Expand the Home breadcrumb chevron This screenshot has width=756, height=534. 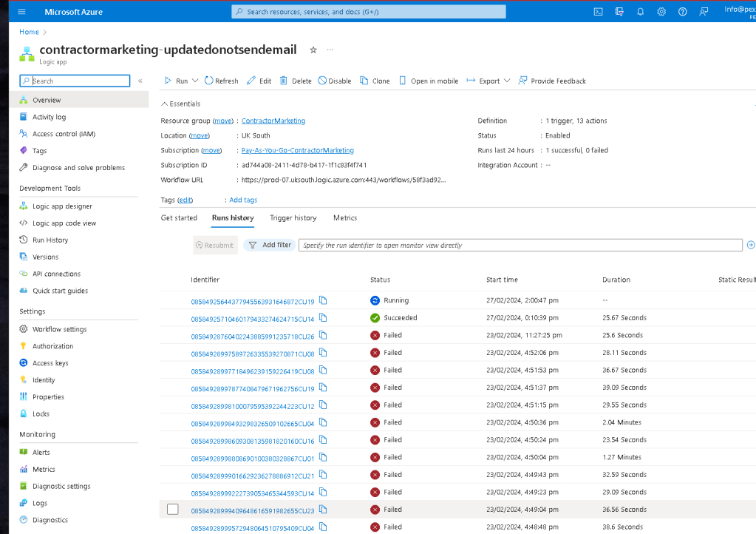coord(45,33)
